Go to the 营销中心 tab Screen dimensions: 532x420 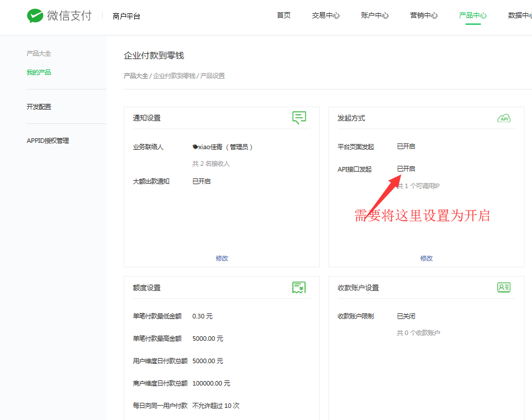click(x=424, y=15)
